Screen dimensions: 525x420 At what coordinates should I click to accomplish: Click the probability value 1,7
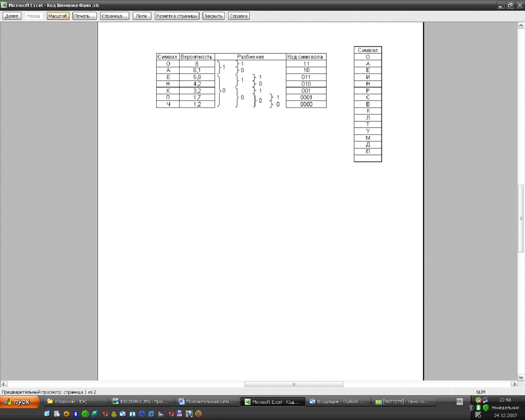coord(197,98)
